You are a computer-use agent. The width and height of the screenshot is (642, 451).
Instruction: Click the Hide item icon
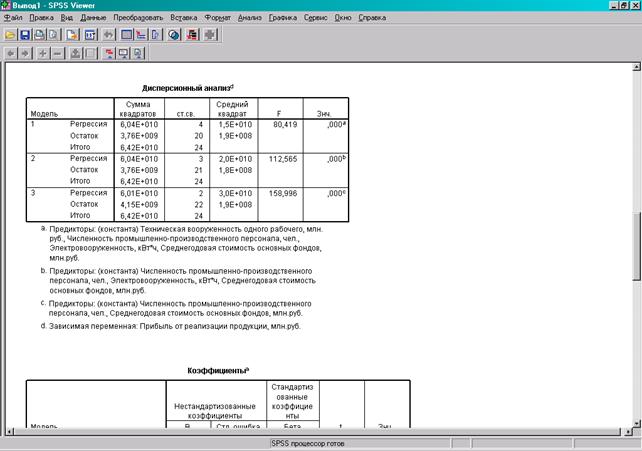(x=90, y=53)
